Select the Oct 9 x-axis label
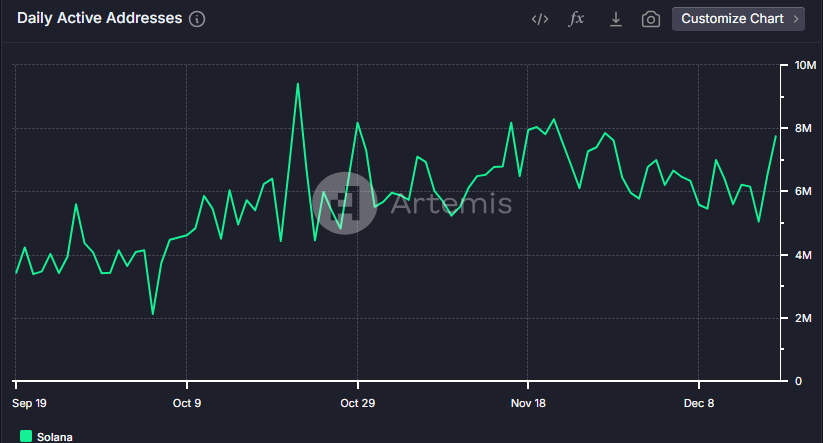 [x=187, y=403]
